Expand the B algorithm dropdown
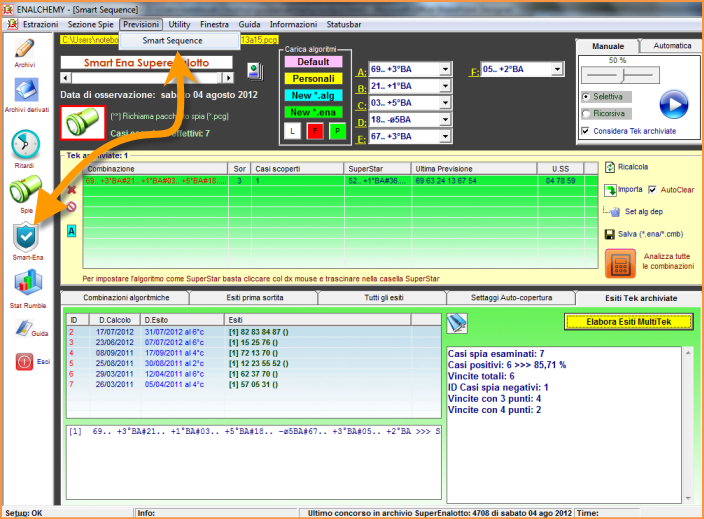The image size is (704, 519). tap(445, 86)
